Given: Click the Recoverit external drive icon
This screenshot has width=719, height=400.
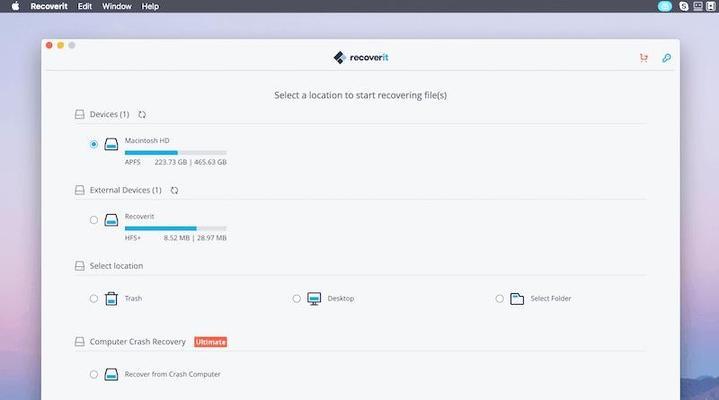Looking at the screenshot, I should 111,220.
